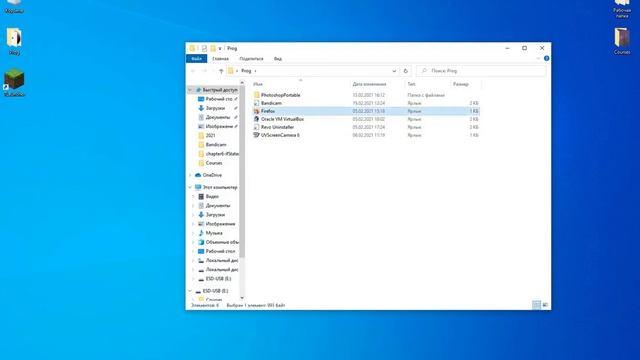Select 'Oracle VM VirtualBox' file name
The width and height of the screenshot is (640, 360).
[x=282, y=119]
